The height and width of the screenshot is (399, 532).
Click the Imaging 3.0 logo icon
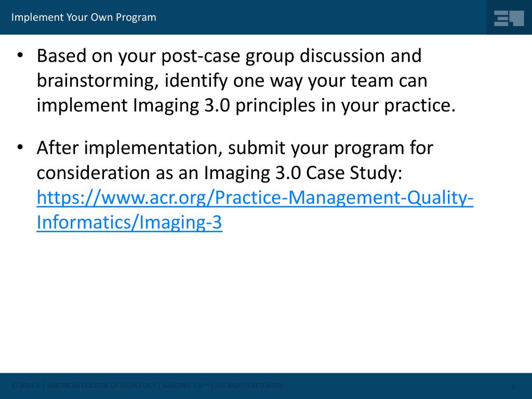(509, 18)
